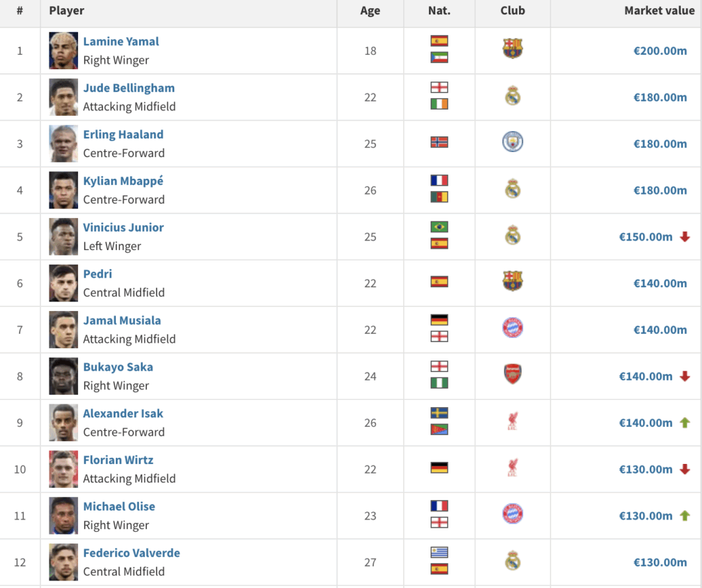This screenshot has width=702, height=588.
Task: Click the Player column header
Action: [x=66, y=11]
